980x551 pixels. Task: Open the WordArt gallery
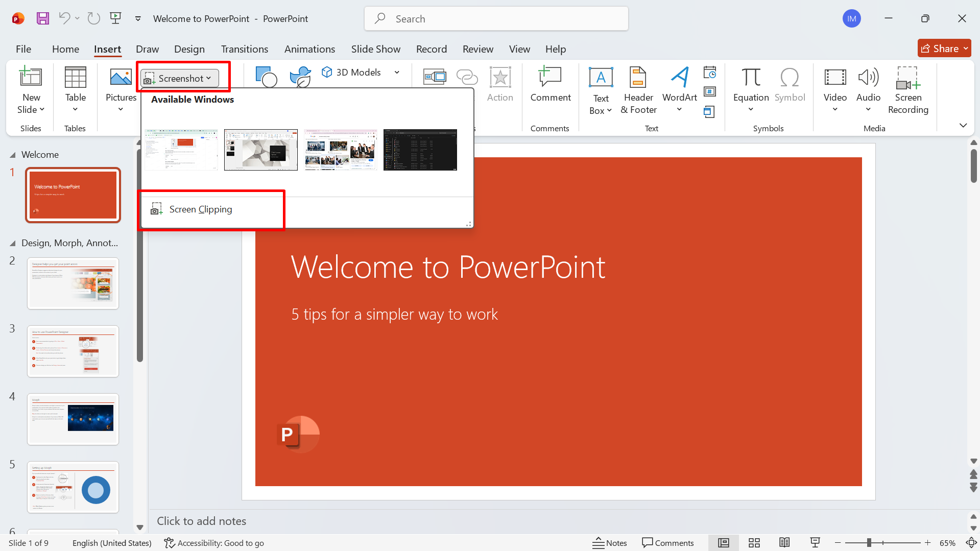coord(679,91)
